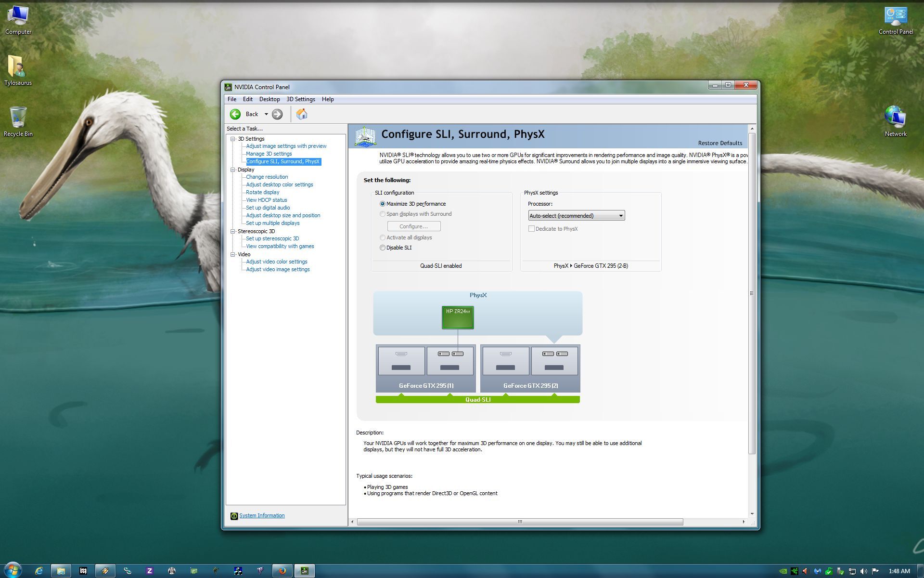
Task: Click the Razer tray icon
Action: pos(795,571)
